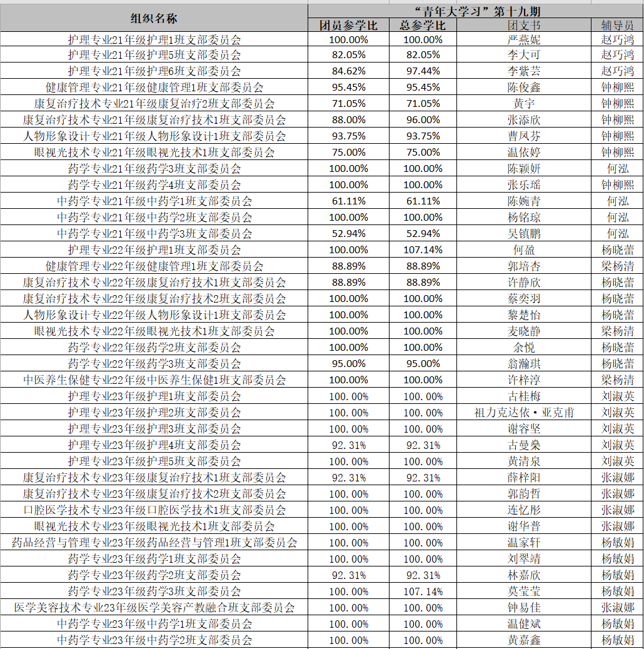
Task: Click the 医学美容技术专业23年级医学美容产教融合班支部委员会 cell
Action: pyautogui.click(x=154, y=608)
